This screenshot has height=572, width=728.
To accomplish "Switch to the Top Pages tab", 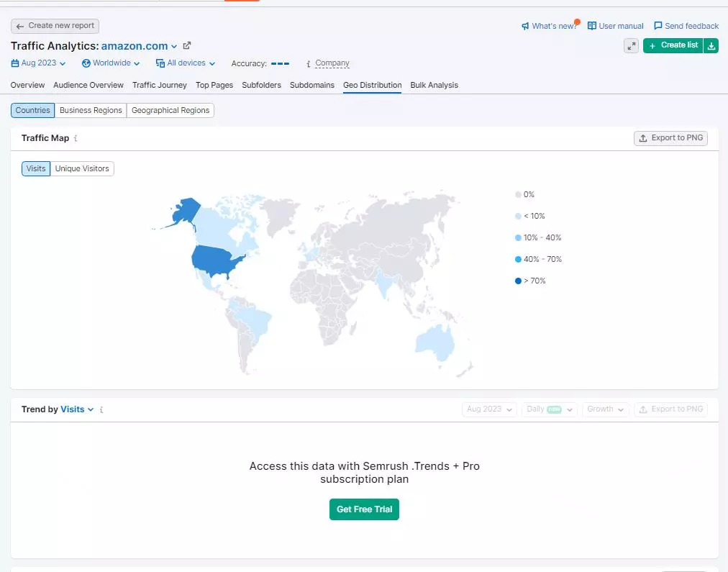I will pyautogui.click(x=214, y=85).
